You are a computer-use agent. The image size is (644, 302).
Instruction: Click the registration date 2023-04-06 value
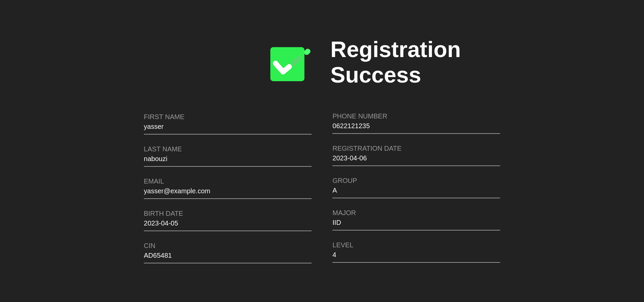click(349, 158)
